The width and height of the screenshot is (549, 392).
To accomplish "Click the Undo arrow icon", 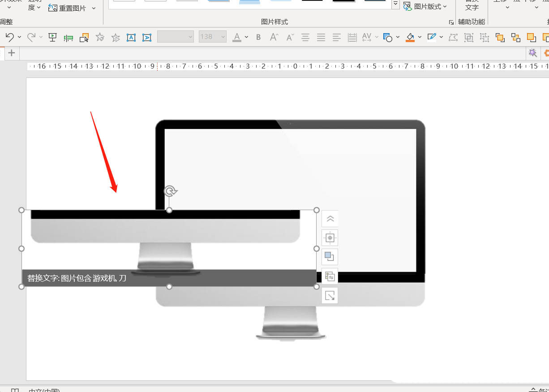I will coord(9,37).
